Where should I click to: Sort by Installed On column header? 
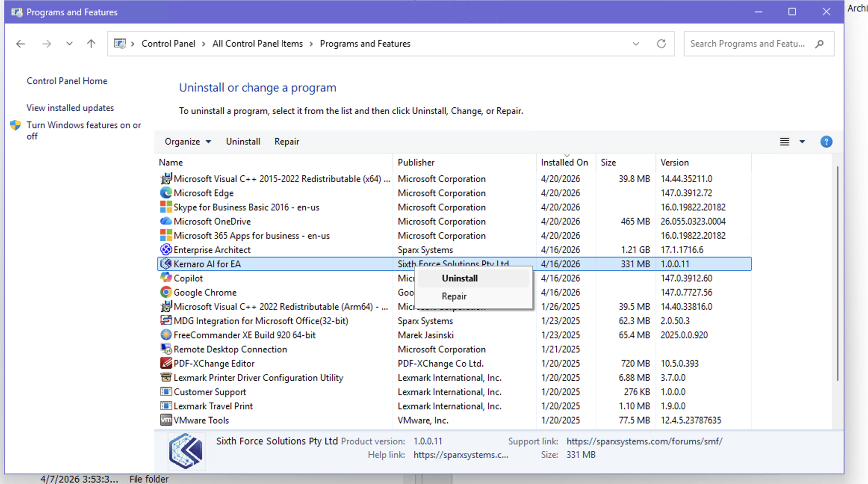click(x=566, y=163)
